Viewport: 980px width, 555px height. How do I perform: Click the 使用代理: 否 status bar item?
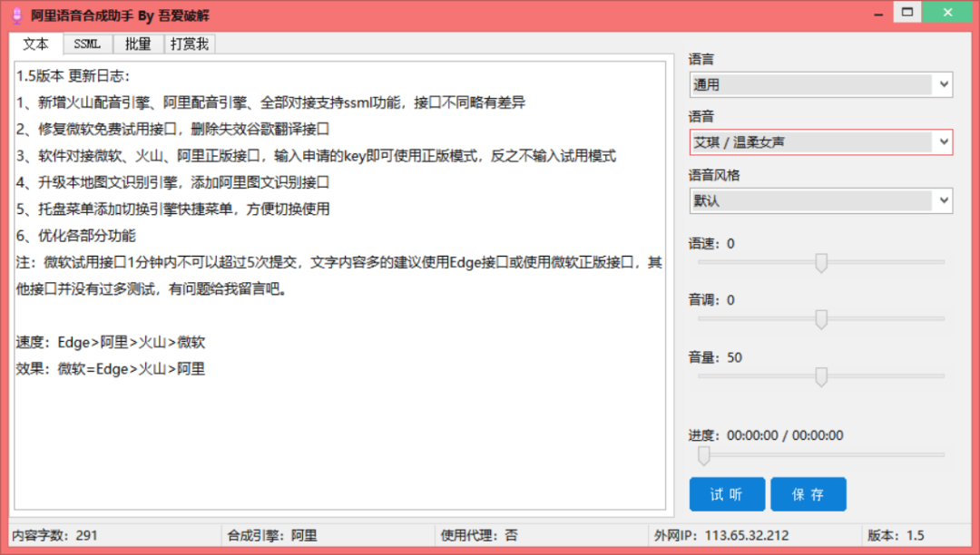point(478,535)
